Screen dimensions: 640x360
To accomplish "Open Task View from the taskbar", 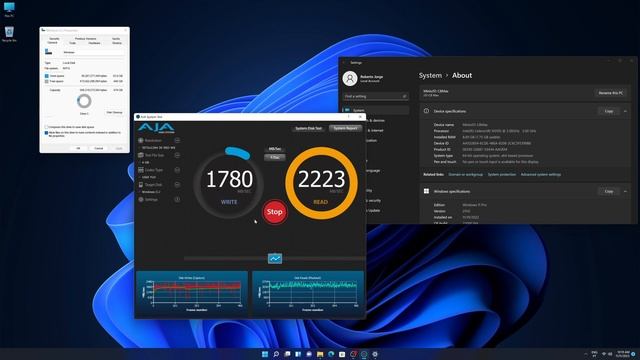I will click(x=287, y=354).
